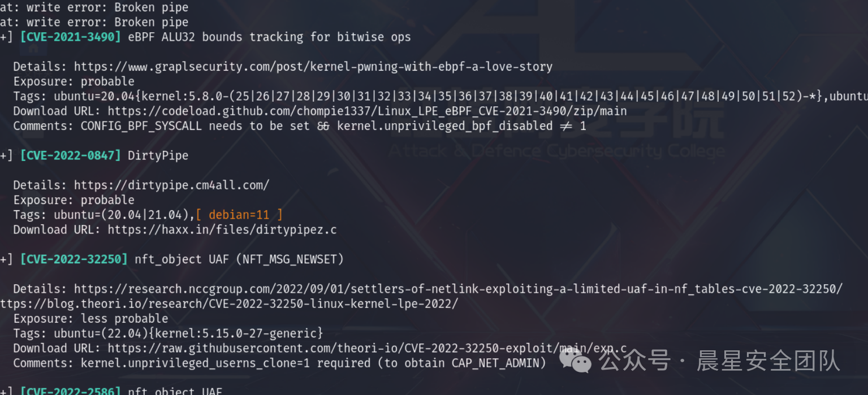The image size is (868, 395).
Task: Click the kernel.unprivileged_userns_clone=1 comment line
Action: [x=279, y=363]
